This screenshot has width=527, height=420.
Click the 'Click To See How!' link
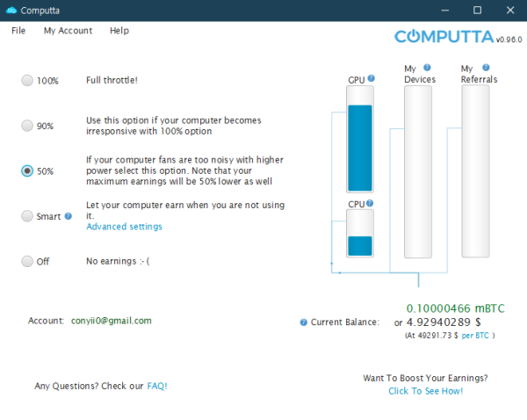click(425, 391)
